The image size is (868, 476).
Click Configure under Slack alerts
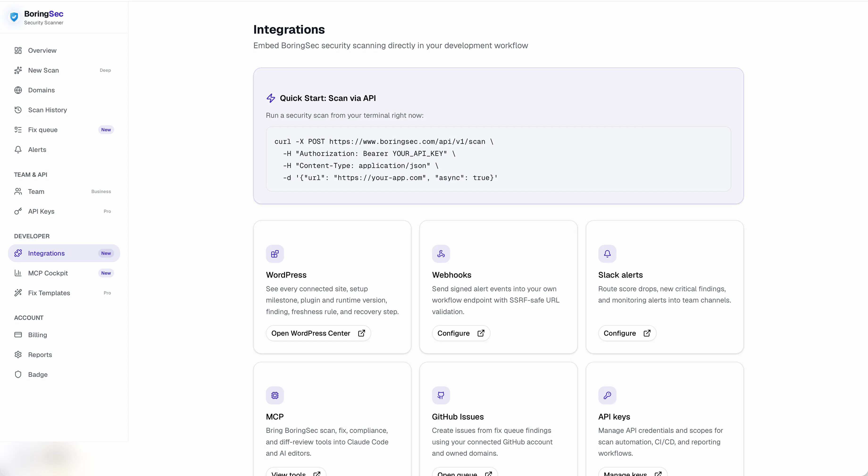(627, 333)
